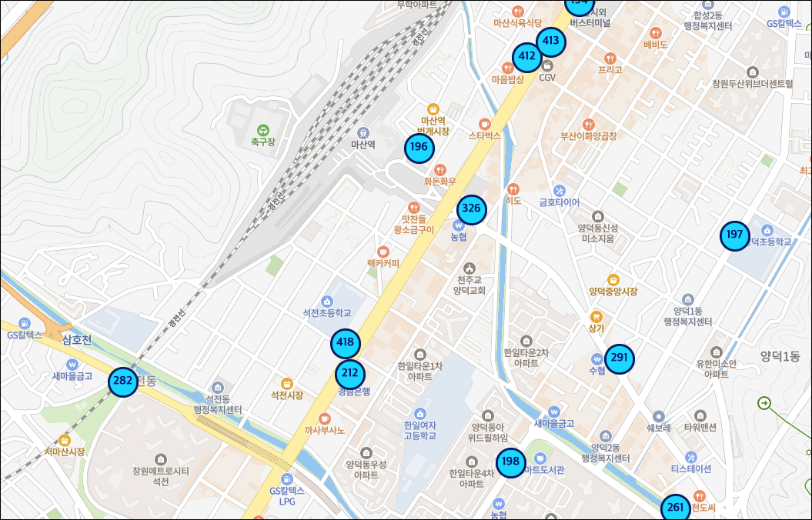Click the 새마을금고 label near 삼호천
This screenshot has width=812, height=520.
click(72, 376)
